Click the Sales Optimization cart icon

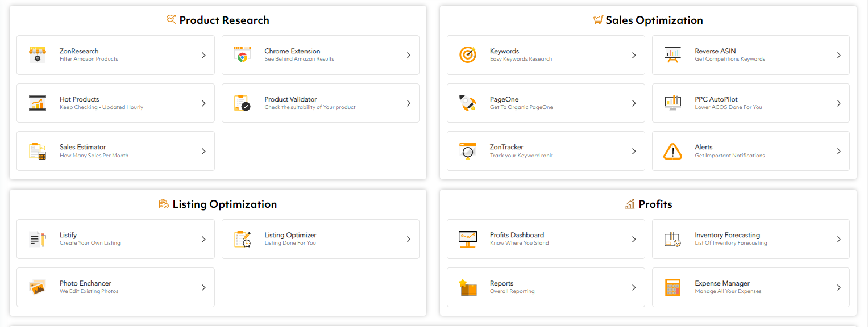coord(597,19)
